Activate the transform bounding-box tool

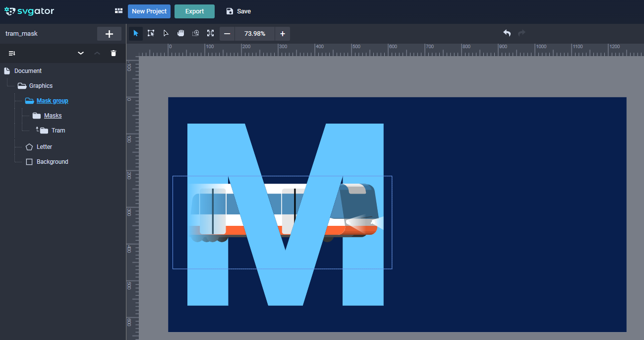151,33
